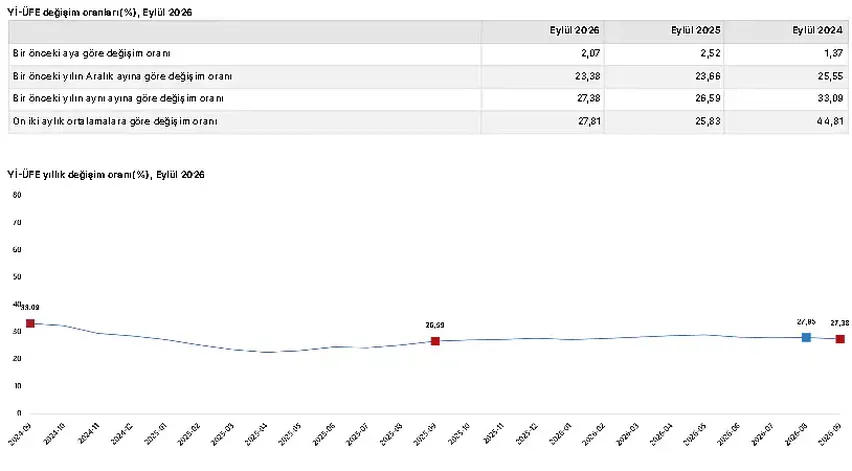
Task: Click the blue 2026-08 data marker
Action: (x=806, y=337)
